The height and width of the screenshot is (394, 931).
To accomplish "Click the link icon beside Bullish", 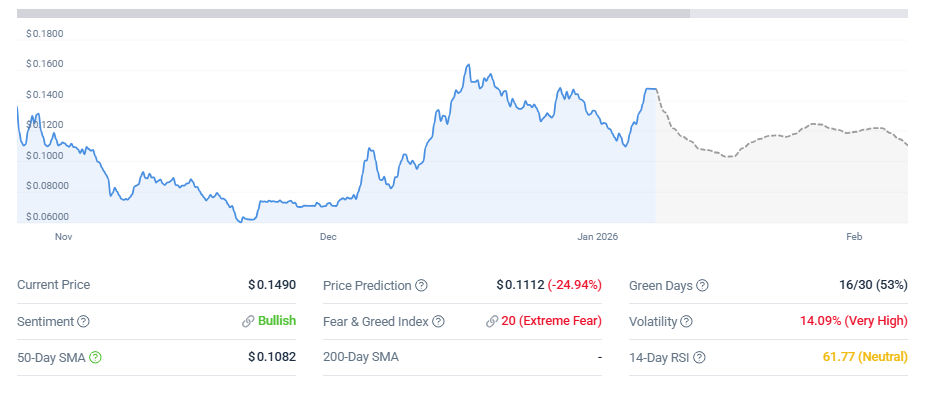I will click(248, 322).
